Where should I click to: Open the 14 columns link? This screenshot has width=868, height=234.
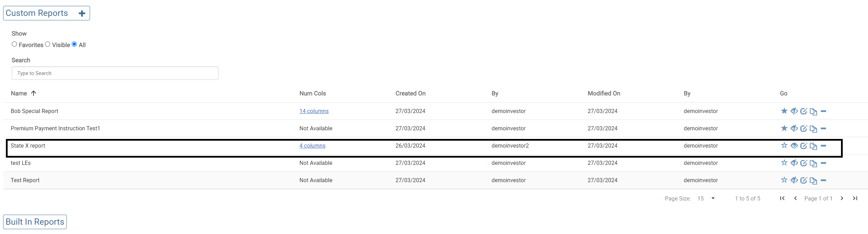coord(314,111)
